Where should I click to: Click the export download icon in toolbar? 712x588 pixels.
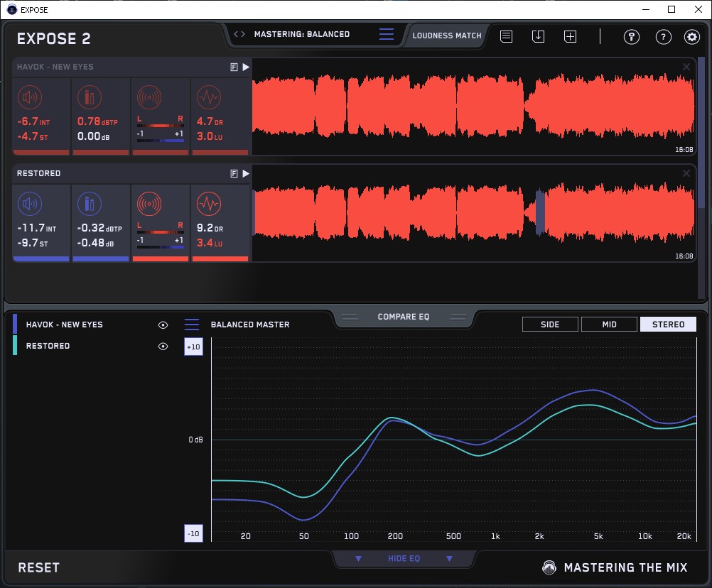[538, 36]
